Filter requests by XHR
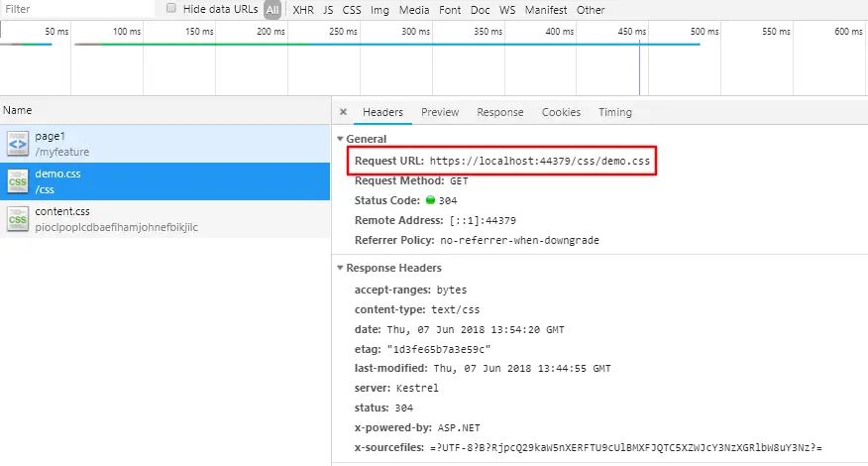The height and width of the screenshot is (466, 868). [303, 10]
